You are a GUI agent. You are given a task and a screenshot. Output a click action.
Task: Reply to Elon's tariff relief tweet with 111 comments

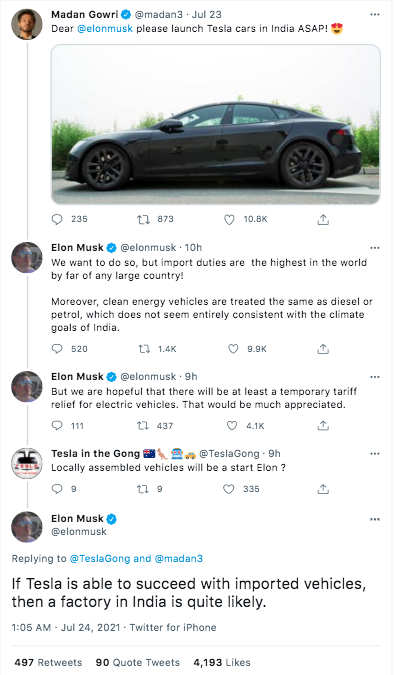tap(57, 426)
